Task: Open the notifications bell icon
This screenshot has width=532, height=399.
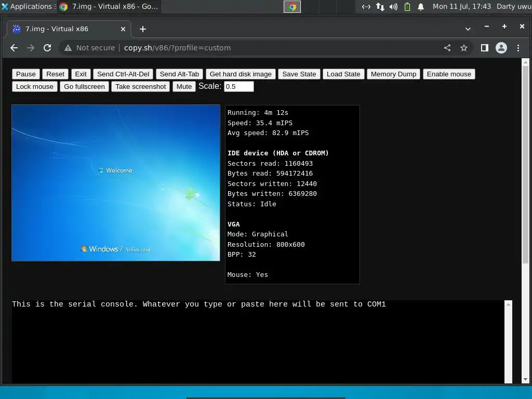Action: pos(421,7)
